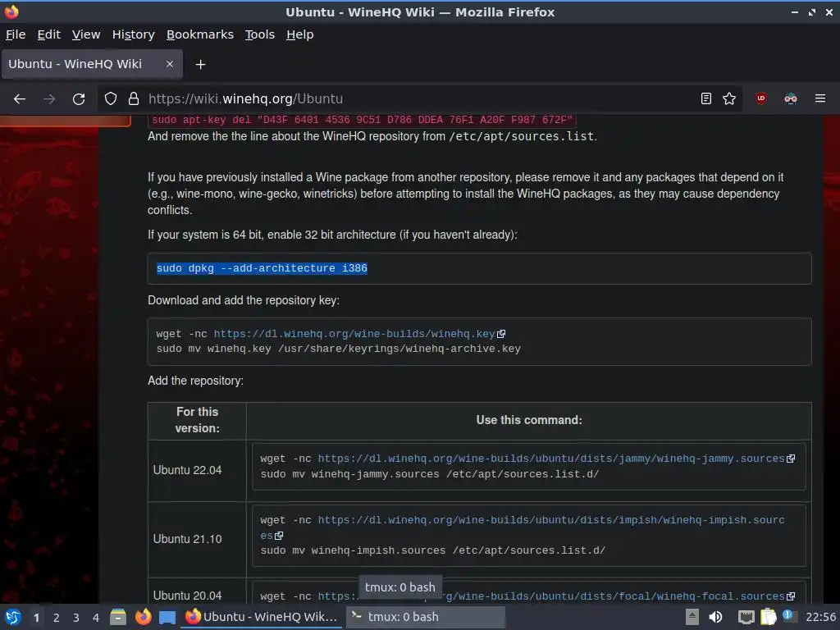
Task: Open the volume control tray icon
Action: (715, 617)
